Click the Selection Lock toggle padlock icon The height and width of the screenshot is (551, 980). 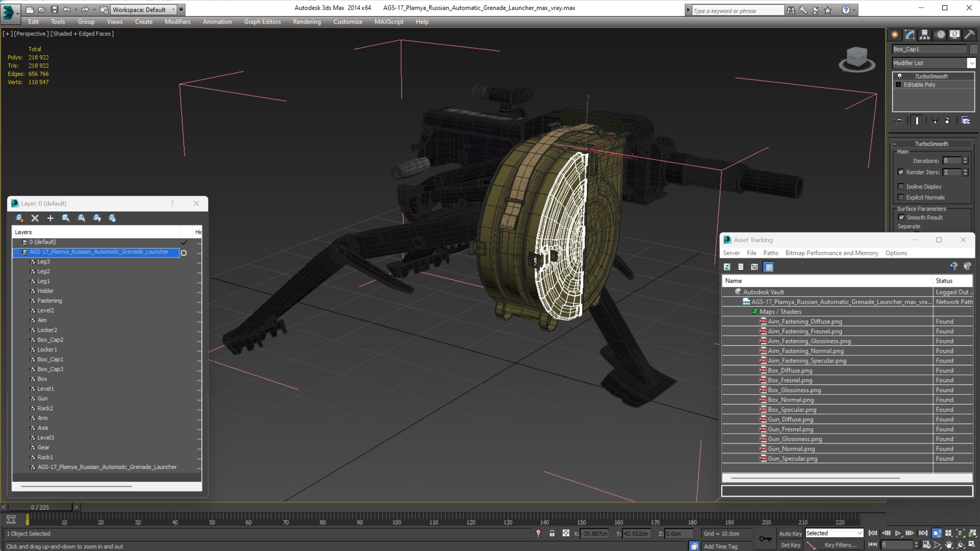pyautogui.click(x=552, y=533)
